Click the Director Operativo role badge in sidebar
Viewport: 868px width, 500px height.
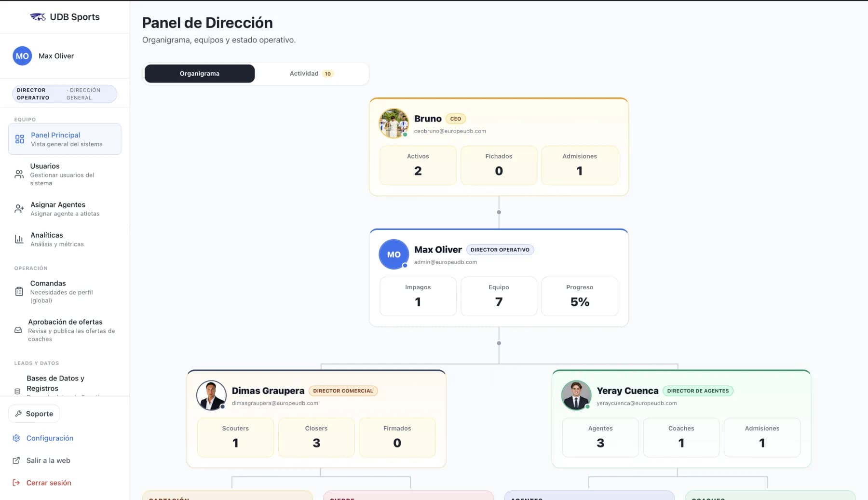[65, 94]
